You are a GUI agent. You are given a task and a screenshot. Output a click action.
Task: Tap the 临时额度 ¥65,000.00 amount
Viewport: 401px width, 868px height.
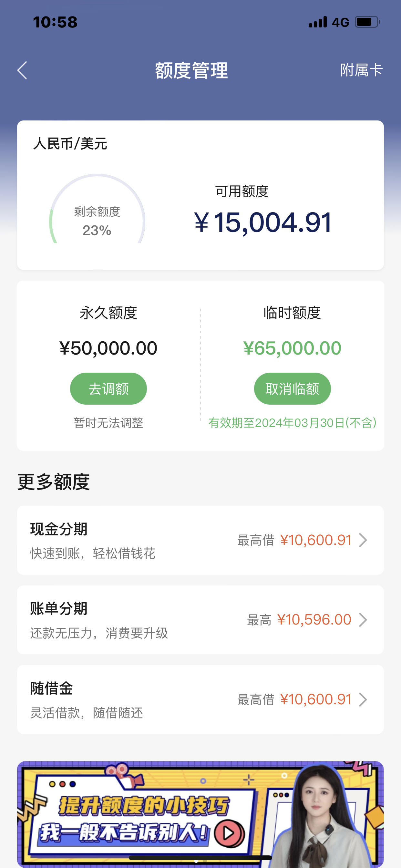click(292, 348)
